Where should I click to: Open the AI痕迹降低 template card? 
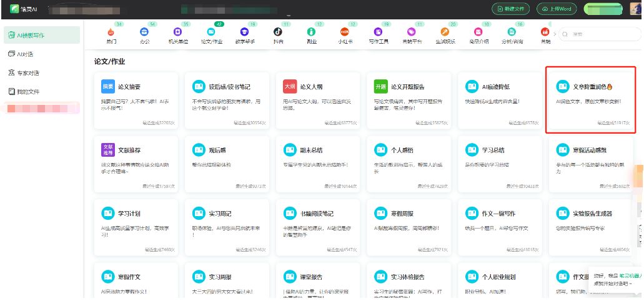(500, 101)
